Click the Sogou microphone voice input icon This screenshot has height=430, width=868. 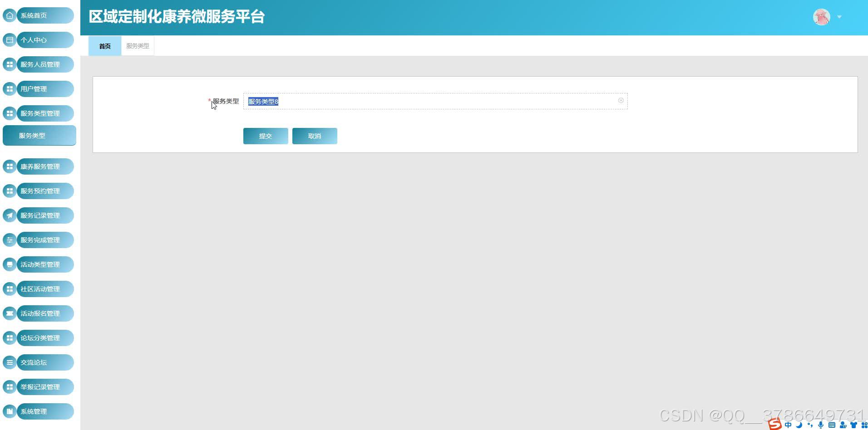[821, 425]
